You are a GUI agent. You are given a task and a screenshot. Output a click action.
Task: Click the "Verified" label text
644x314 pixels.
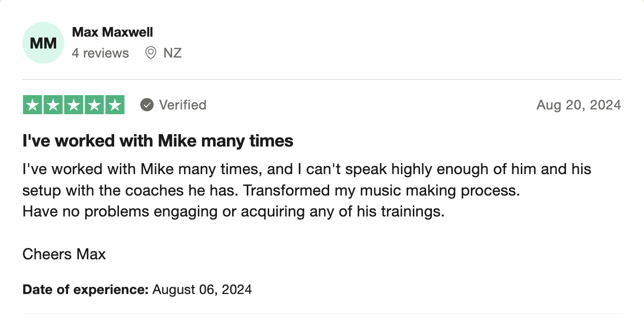point(183,105)
